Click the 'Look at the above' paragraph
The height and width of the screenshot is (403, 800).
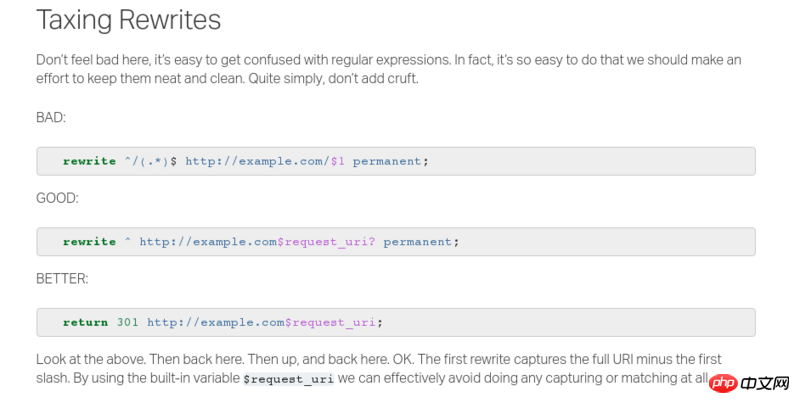pos(379,368)
